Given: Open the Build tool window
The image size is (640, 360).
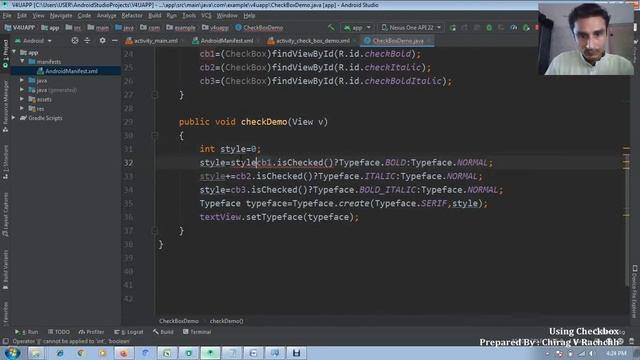Looking at the screenshot, I should point(163,332).
